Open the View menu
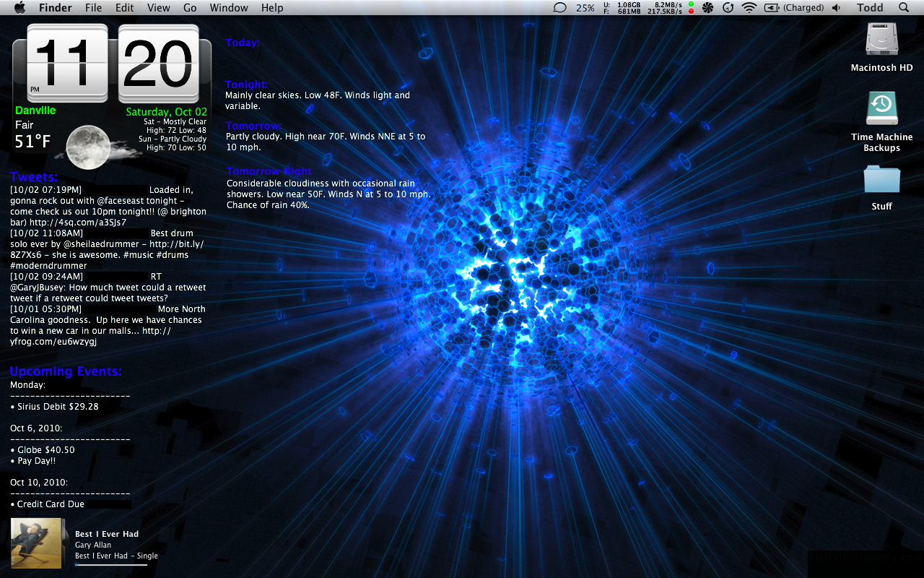The image size is (924, 578). tap(159, 8)
